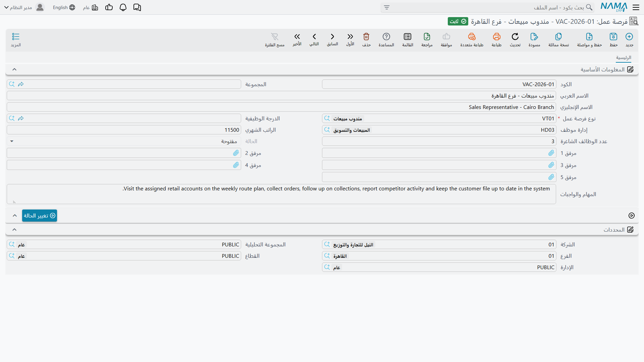Go to first record (الأول)
This screenshot has width=644, height=362.
click(350, 39)
